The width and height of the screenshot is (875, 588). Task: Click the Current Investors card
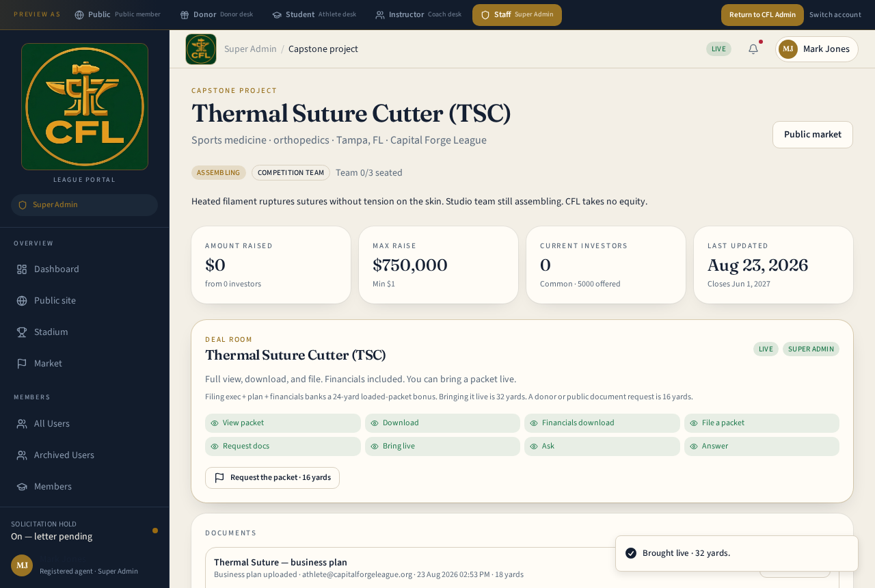[x=606, y=265]
